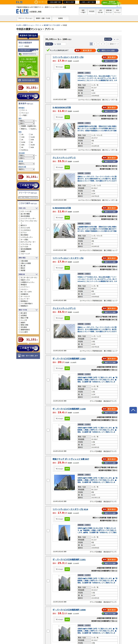Click 無料 資料請求 on 晴海フラッグ listing

tap(110, 459)
